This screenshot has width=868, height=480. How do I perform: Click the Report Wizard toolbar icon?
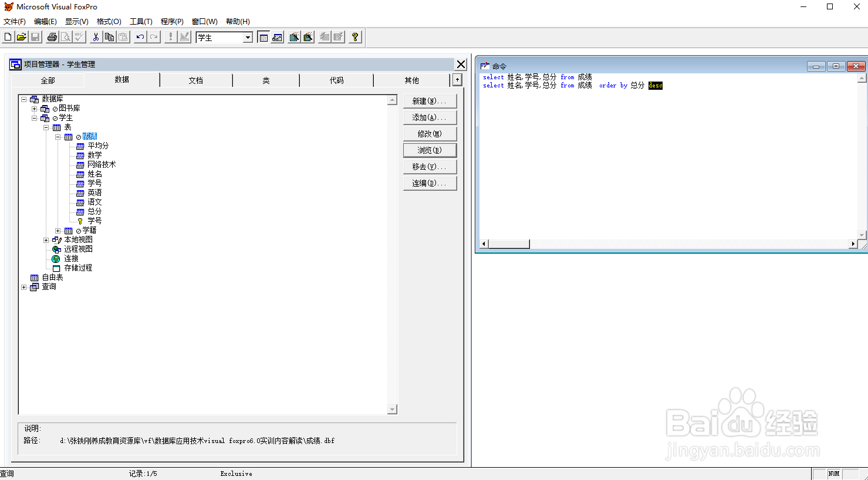[x=308, y=37]
